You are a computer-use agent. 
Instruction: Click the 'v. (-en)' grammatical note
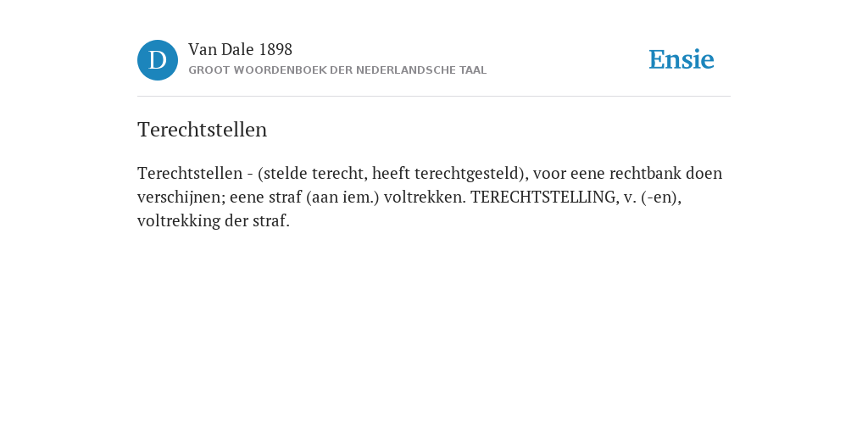[650, 198]
